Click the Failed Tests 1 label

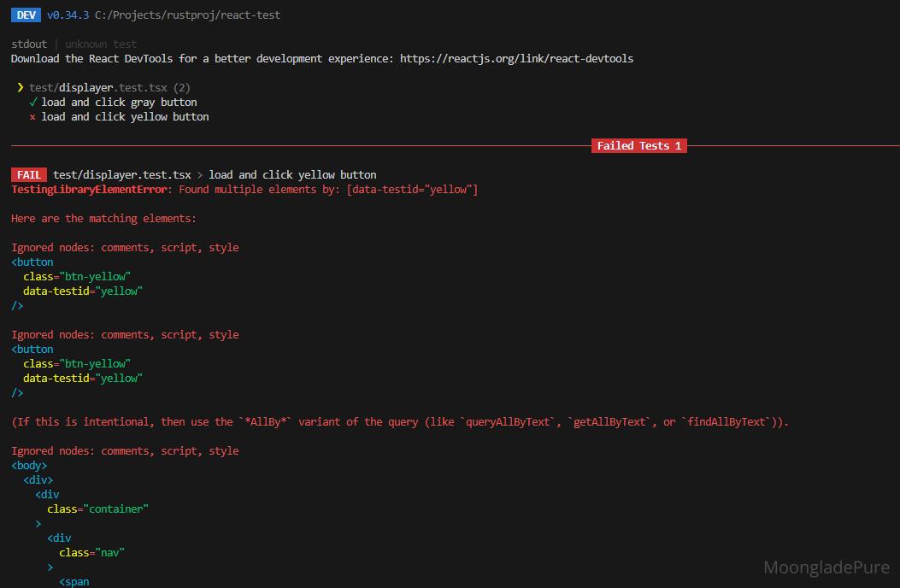pos(638,146)
